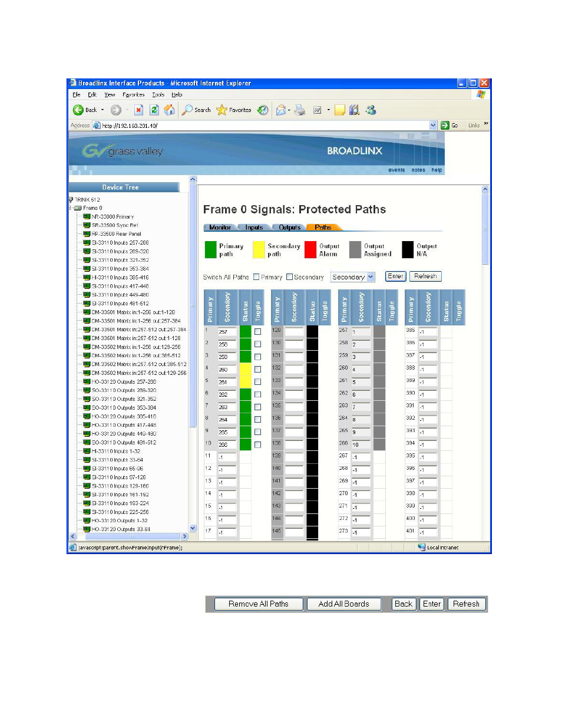
Task: Expand the Links toolbar chevron
Action: [486, 124]
